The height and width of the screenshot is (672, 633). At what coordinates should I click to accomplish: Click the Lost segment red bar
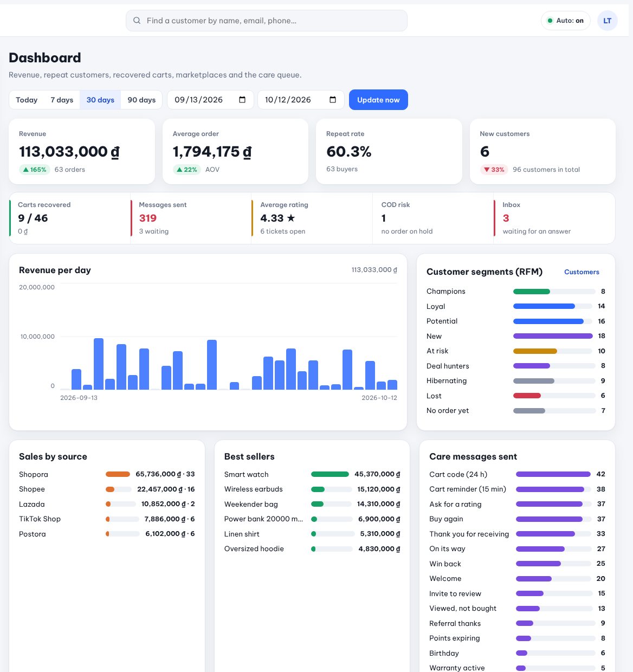pos(527,396)
